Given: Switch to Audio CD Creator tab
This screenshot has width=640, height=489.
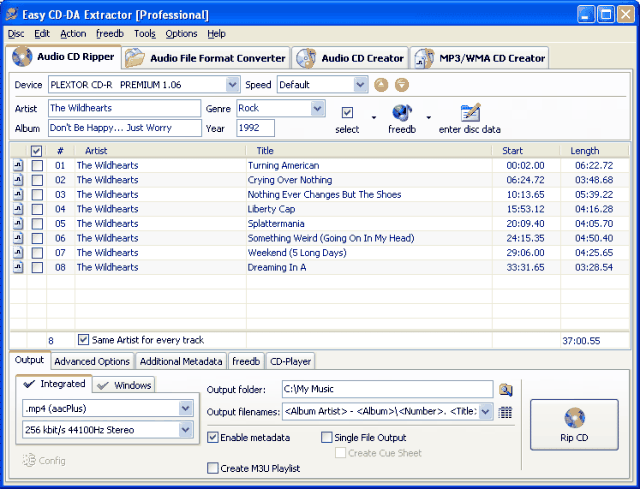Looking at the screenshot, I should tap(350, 58).
